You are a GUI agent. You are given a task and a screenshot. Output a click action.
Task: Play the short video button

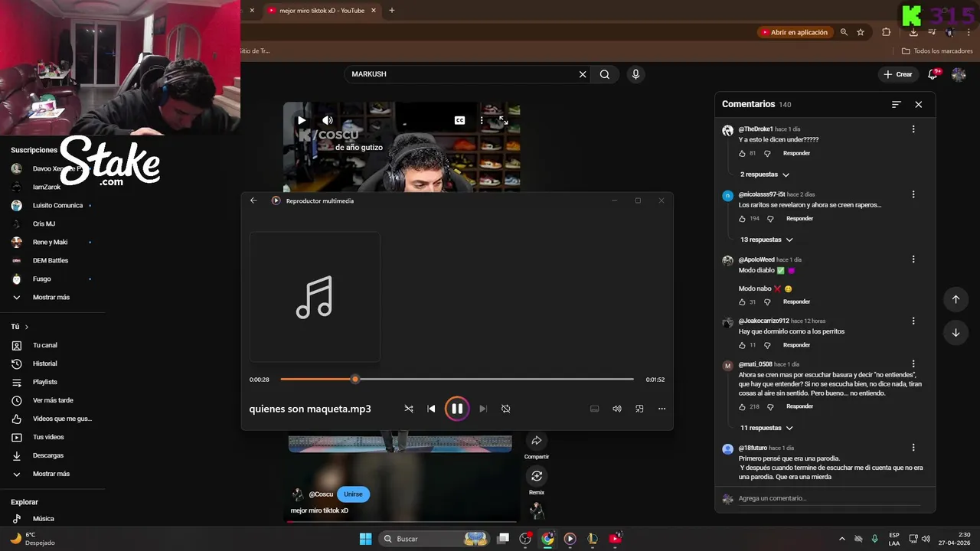[302, 120]
